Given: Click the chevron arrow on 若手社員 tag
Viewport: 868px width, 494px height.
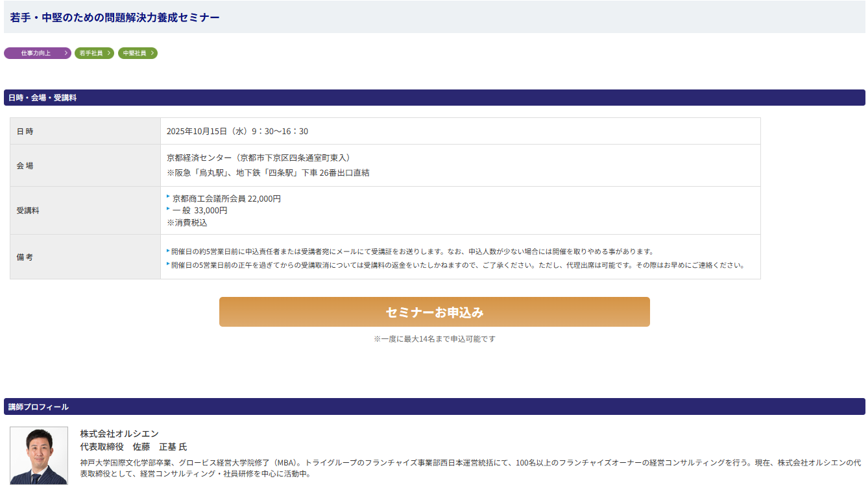Looking at the screenshot, I should (x=109, y=53).
